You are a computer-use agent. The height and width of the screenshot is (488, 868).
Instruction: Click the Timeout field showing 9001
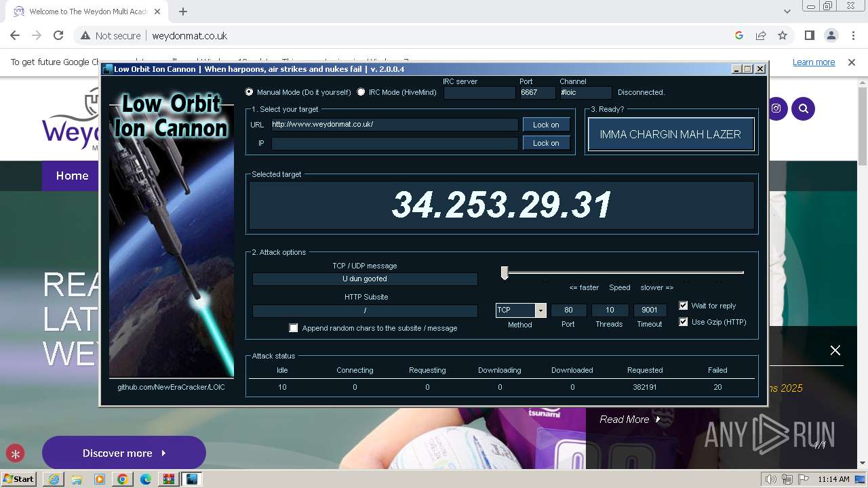[650, 310]
